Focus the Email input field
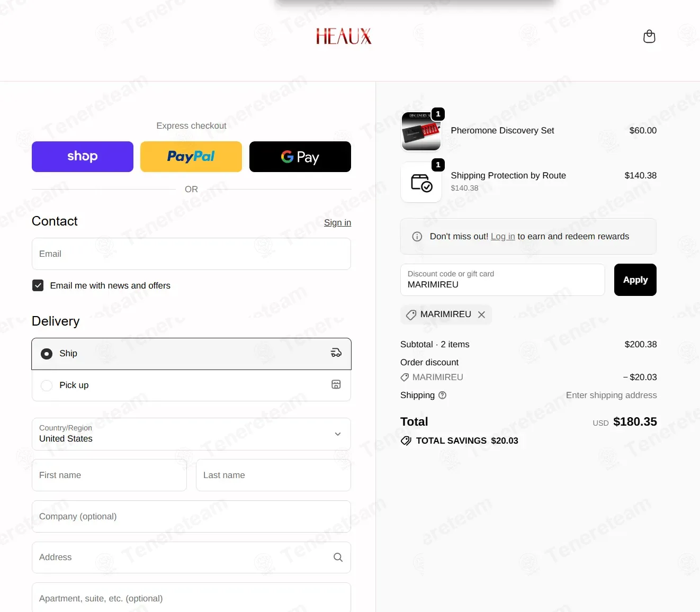700x612 pixels. 191,254
